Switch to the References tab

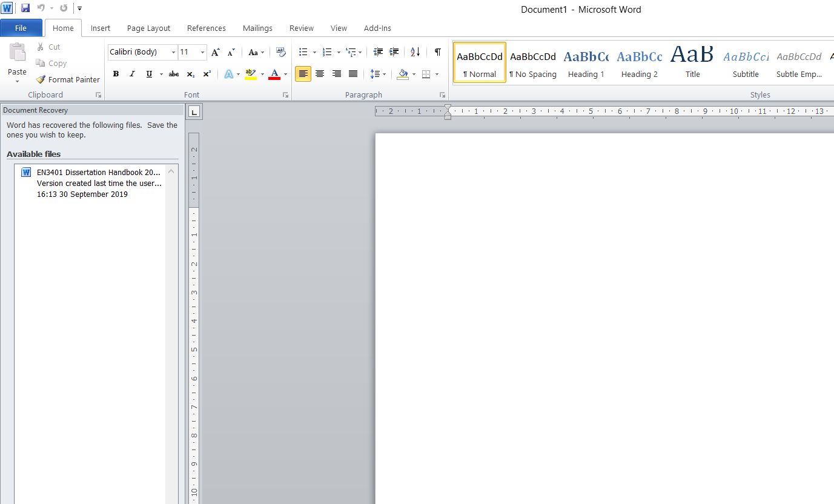pyautogui.click(x=206, y=28)
